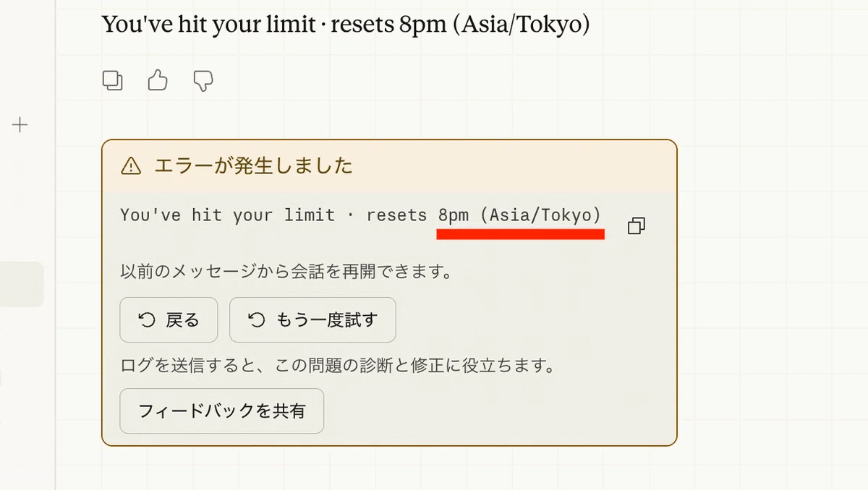Give thumbs down feedback on the response
The image size is (868, 490).
(203, 80)
